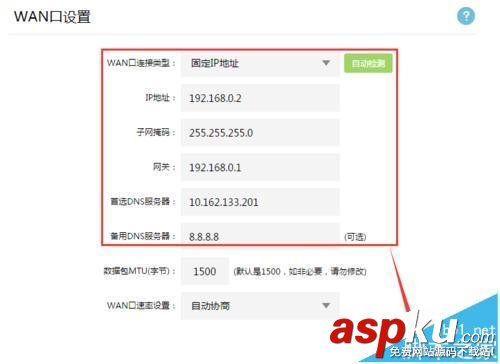Click the WAN口连接类型 label
Viewport: 500px width, 364px height.
pos(141,63)
